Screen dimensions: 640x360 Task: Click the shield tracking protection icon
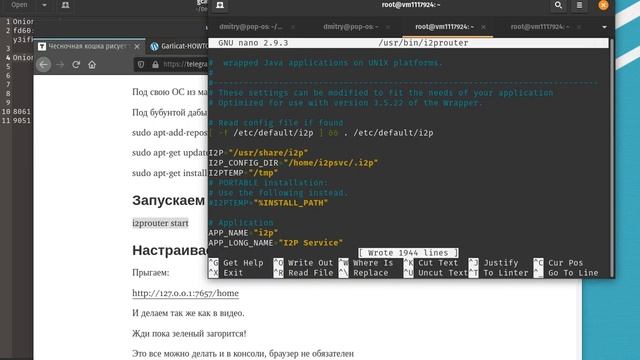click(x=141, y=64)
